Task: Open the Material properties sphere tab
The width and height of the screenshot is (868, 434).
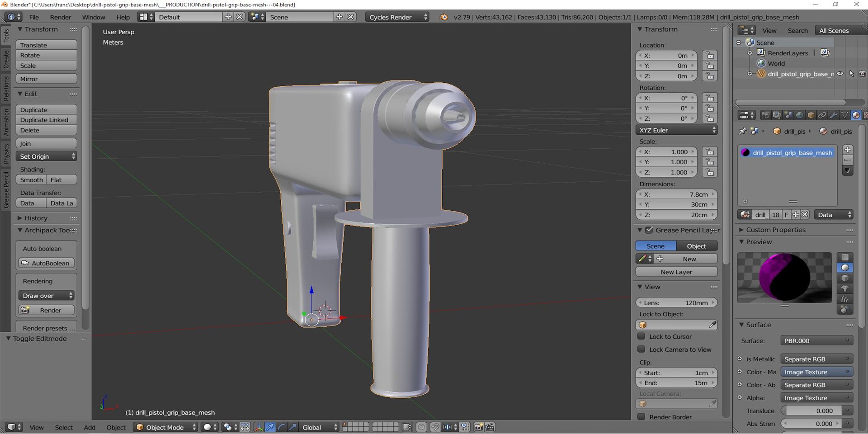Action: pos(856,115)
